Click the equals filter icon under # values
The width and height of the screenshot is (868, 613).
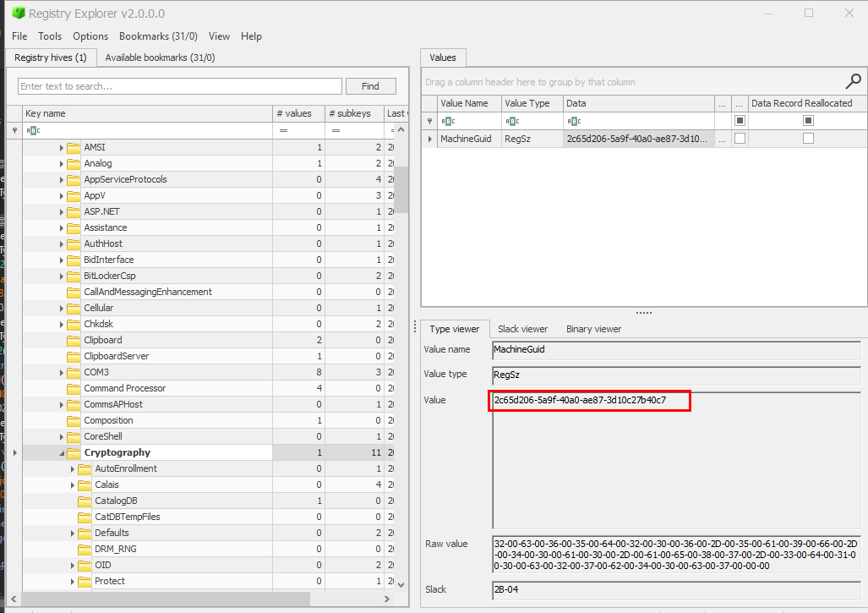(283, 131)
